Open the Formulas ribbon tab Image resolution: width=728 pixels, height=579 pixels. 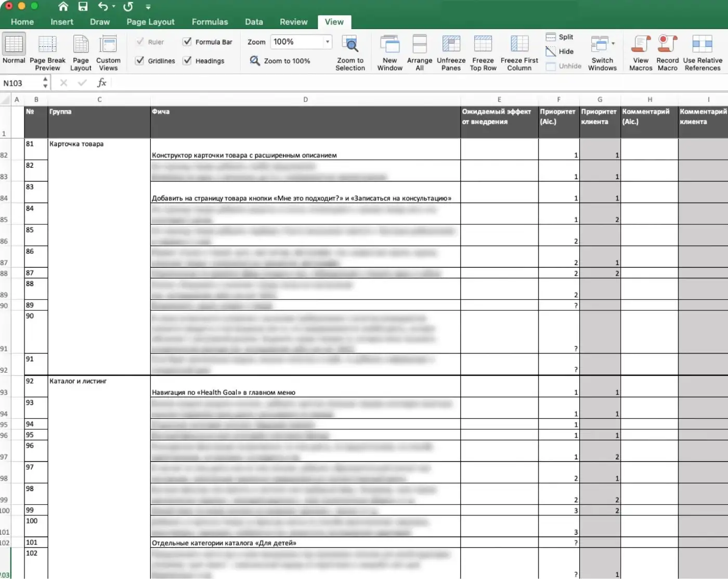pyautogui.click(x=210, y=22)
